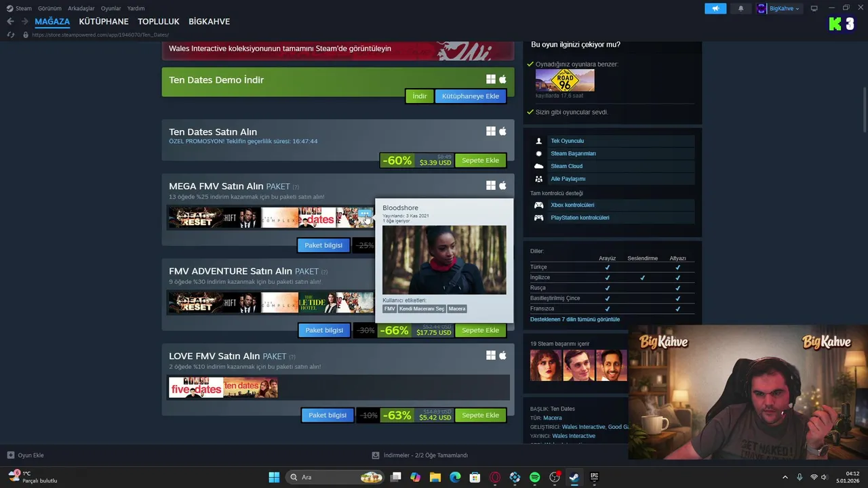Click the Xbox kontrolcüleri gamepad icon
Viewport: 868px width, 488px height.
coord(539,205)
